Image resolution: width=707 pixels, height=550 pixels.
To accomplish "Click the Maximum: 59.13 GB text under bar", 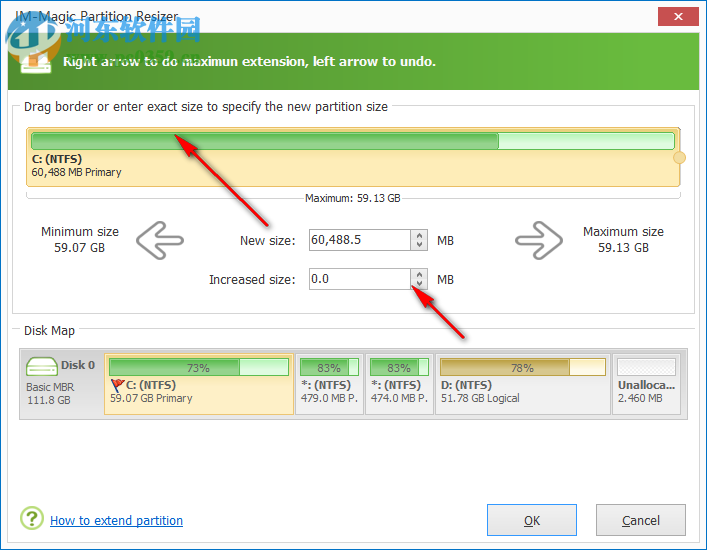I will click(x=353, y=198).
